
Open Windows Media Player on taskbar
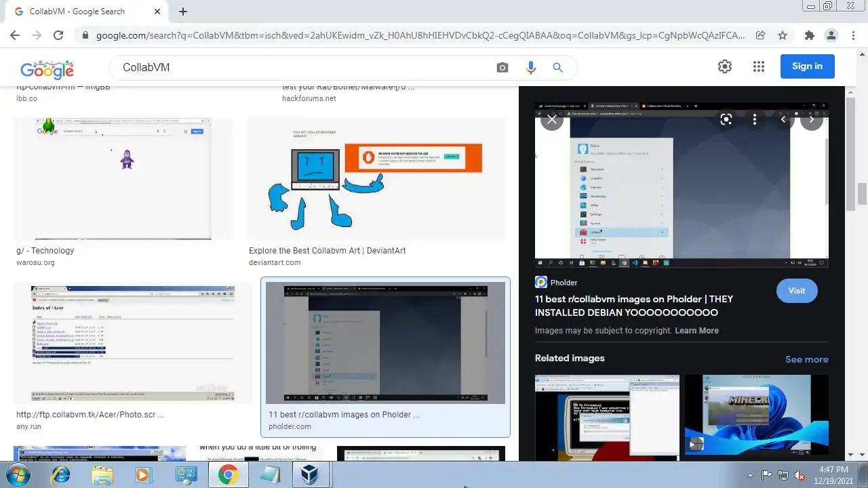(x=143, y=475)
